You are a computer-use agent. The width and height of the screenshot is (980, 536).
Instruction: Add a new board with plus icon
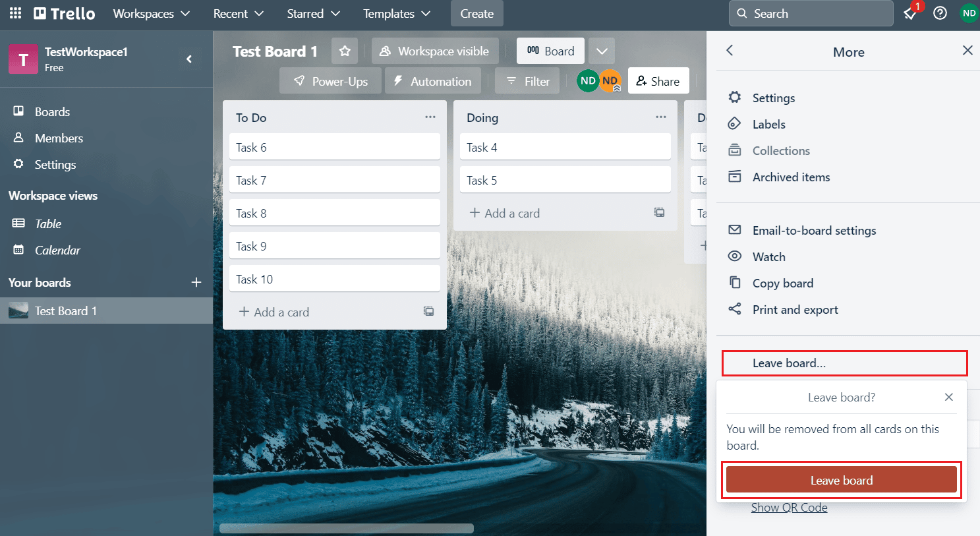(196, 282)
